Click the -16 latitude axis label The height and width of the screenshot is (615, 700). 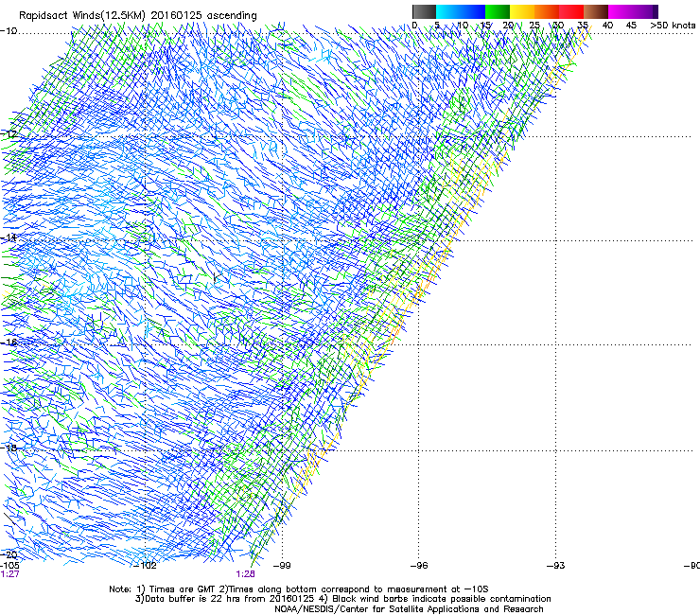9,343
